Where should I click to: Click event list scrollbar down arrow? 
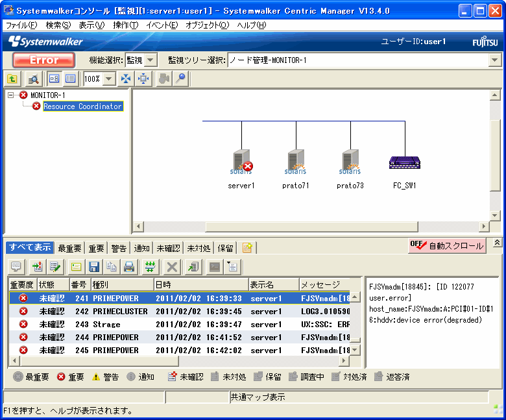tap(355, 350)
